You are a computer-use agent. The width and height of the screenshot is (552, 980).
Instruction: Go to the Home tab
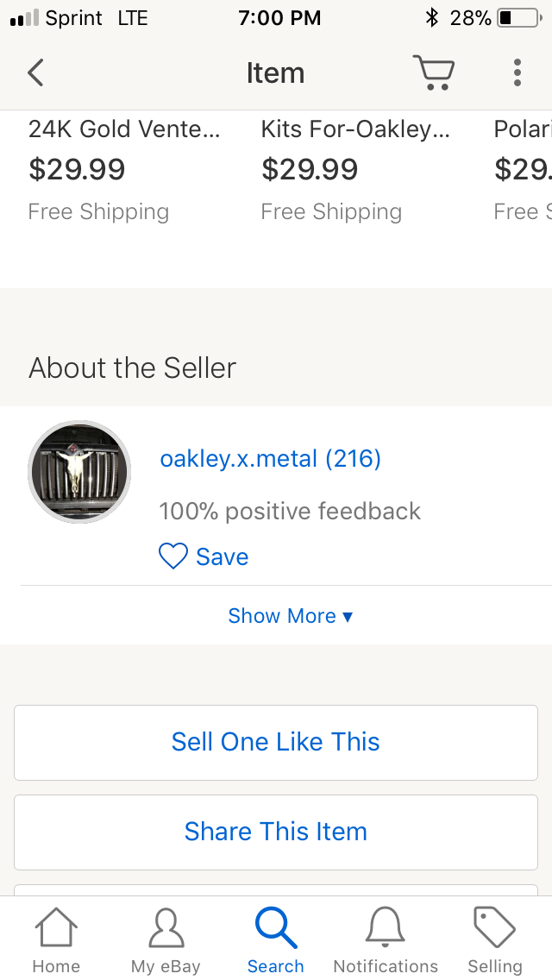click(56, 940)
